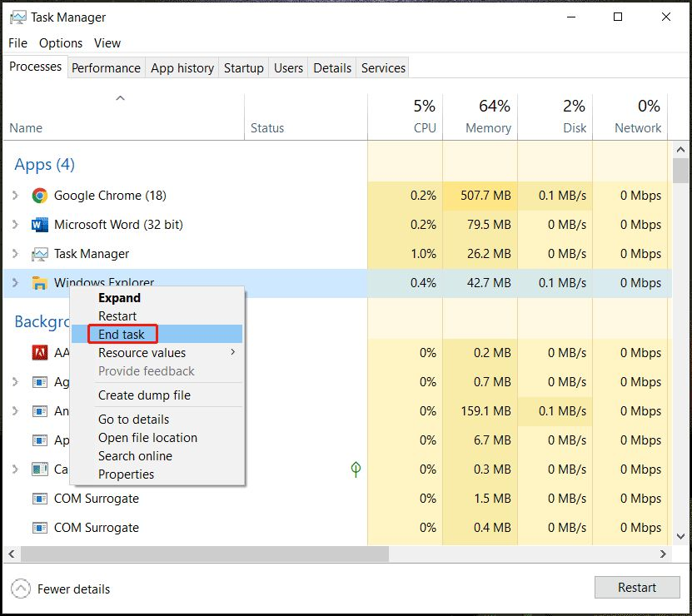Click the horizontal scrollbar right arrow
This screenshot has width=692, height=616.
tap(663, 554)
